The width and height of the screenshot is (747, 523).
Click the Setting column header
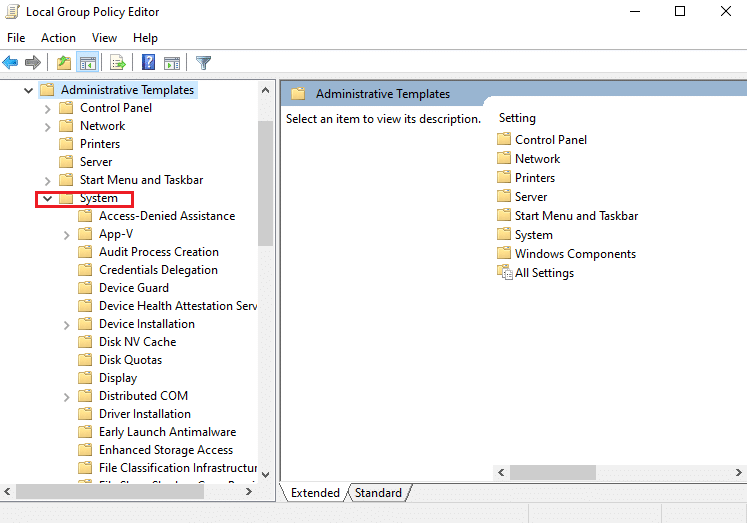pyautogui.click(x=517, y=118)
